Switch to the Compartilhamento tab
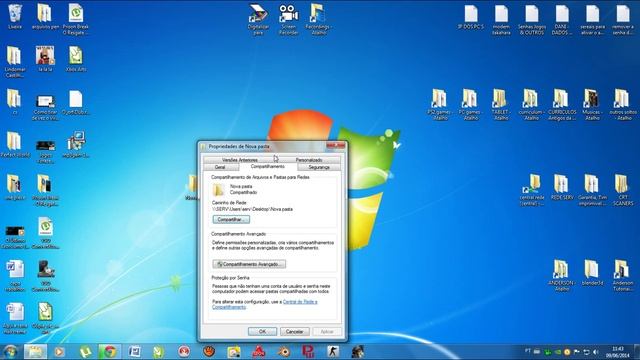The width and height of the screenshot is (640, 360). (x=268, y=167)
